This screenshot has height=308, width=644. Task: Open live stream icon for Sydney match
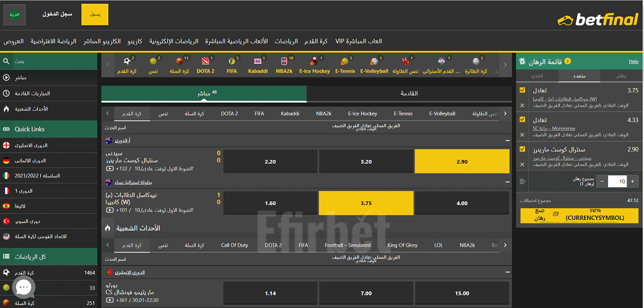(110, 169)
